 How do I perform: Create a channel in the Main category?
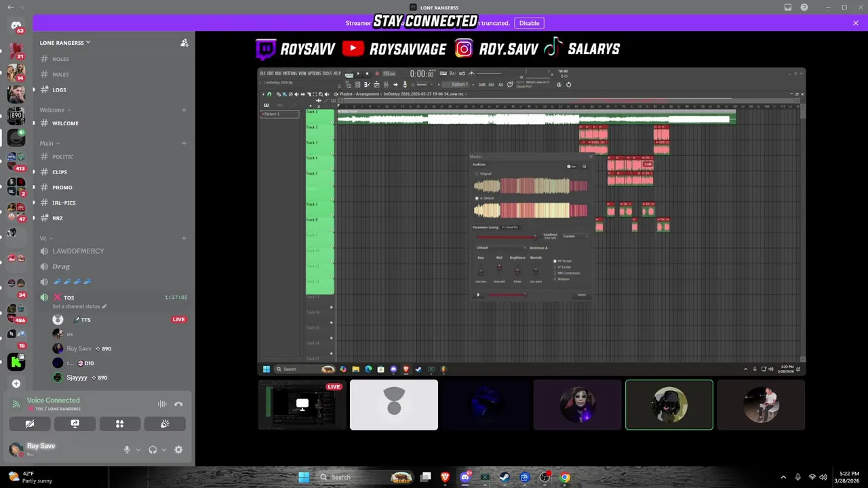click(184, 144)
